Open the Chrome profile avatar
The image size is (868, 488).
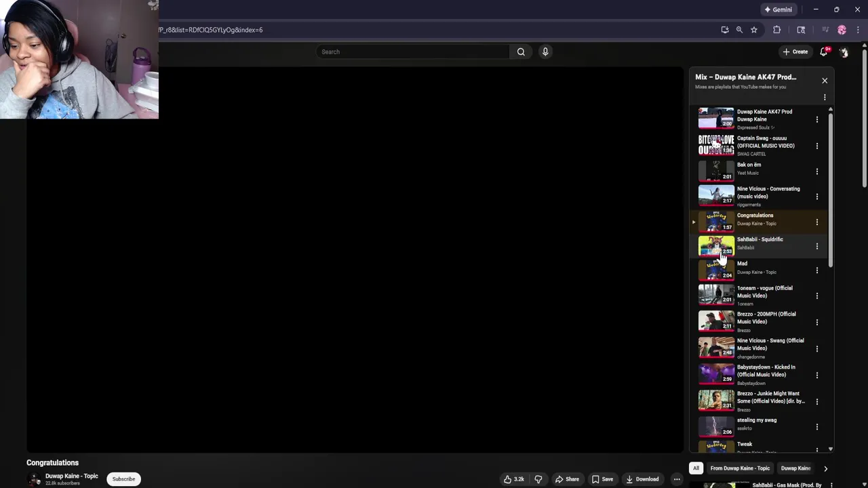pyautogui.click(x=842, y=30)
